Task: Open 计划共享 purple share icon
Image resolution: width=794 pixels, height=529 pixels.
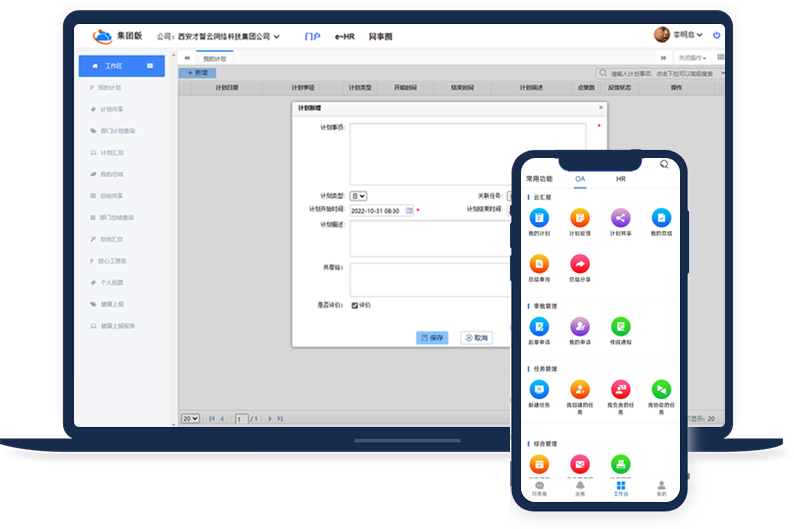Action: [x=620, y=218]
